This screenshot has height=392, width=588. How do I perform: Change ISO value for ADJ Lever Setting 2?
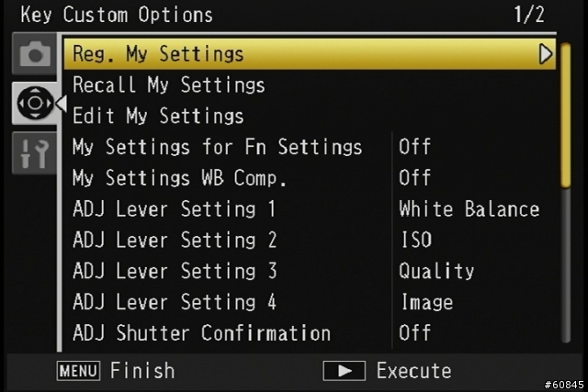(416, 240)
